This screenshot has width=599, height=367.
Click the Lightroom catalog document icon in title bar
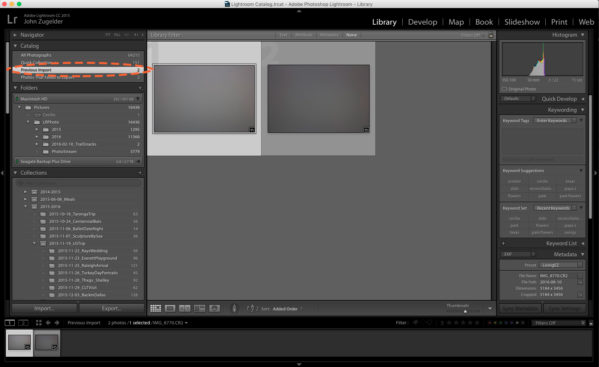tap(227, 4)
